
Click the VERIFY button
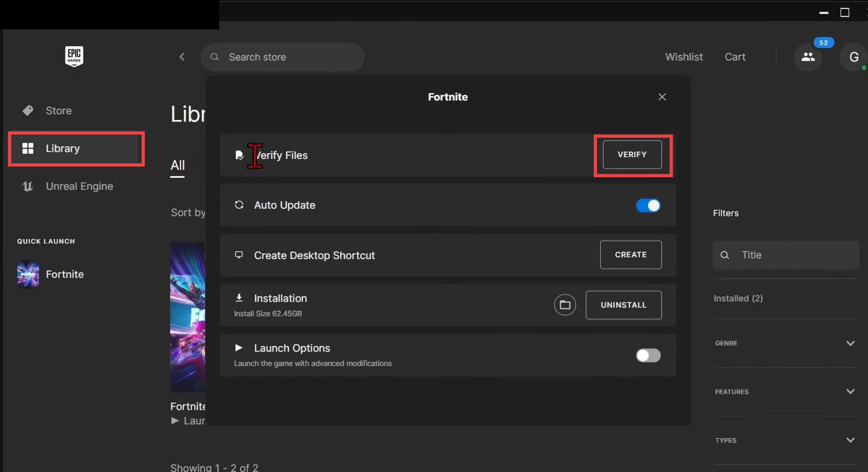pos(632,155)
